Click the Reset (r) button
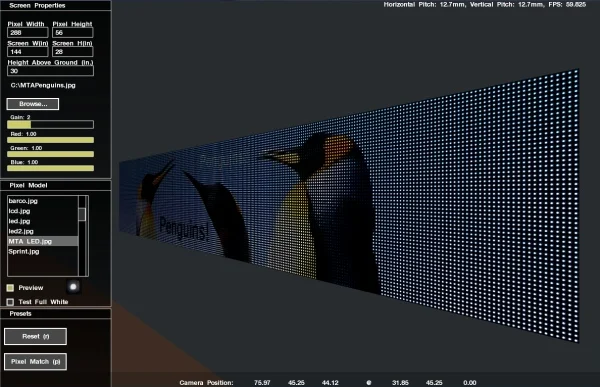 point(35,336)
